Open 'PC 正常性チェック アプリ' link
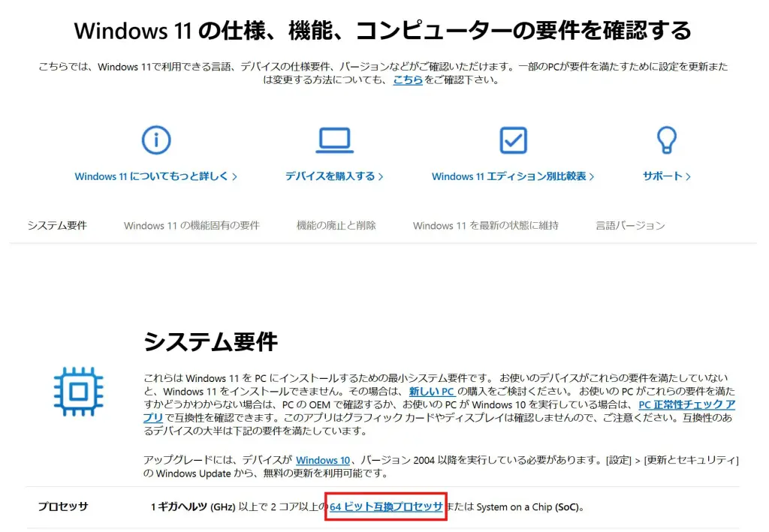This screenshot has width=769, height=532. [686, 404]
